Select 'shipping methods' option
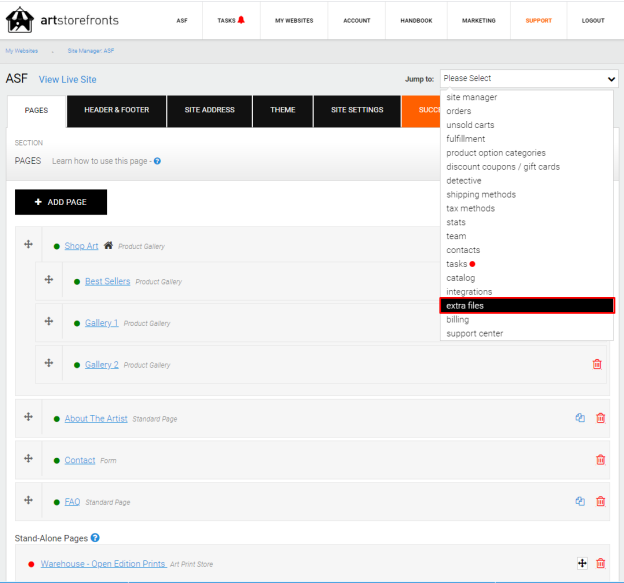Image resolution: width=624 pixels, height=583 pixels. pyautogui.click(x=526, y=195)
